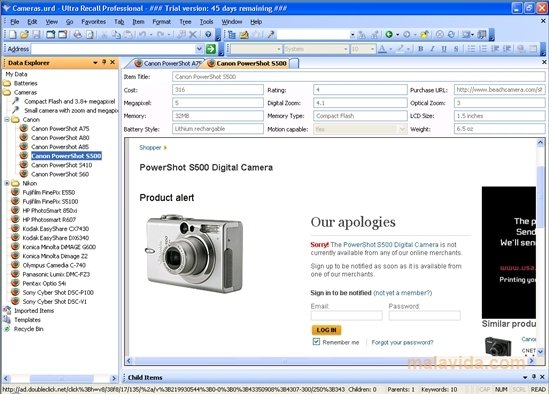Click the Print Preview toolbar icon
Viewport: 549px width, 394px height.
coord(90,34)
